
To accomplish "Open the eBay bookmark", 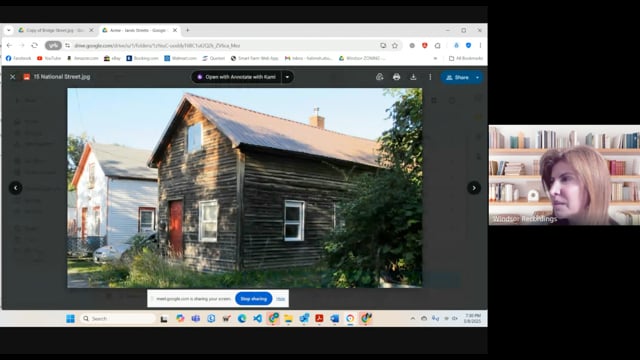I will (x=112, y=58).
